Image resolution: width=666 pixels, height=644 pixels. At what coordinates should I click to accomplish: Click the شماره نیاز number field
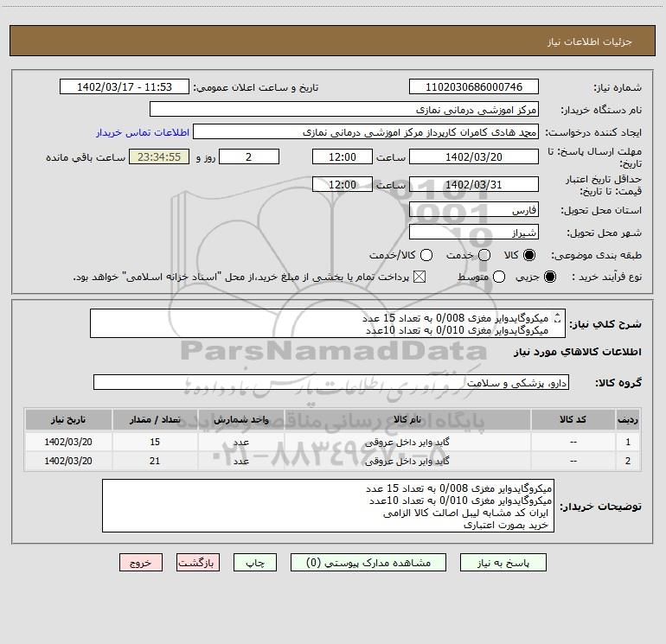pyautogui.click(x=474, y=86)
